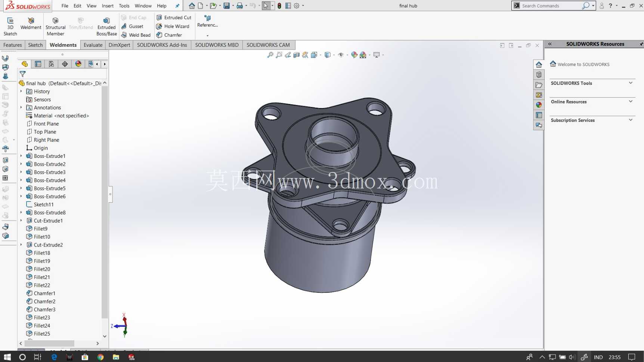The image size is (644, 362).
Task: Switch to the Sketch tab
Action: 35,45
